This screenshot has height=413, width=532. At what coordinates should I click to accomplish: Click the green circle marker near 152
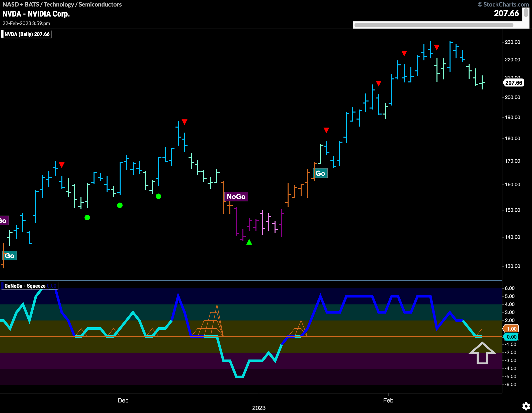[x=120, y=205]
